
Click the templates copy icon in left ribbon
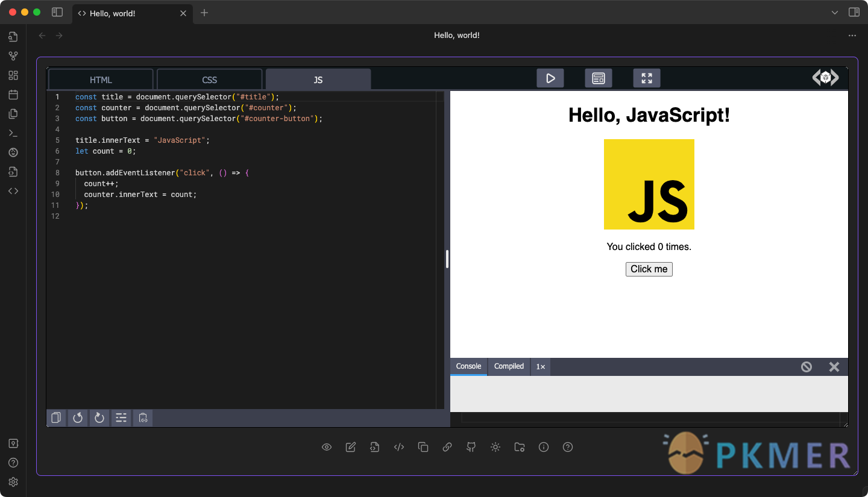pyautogui.click(x=13, y=114)
